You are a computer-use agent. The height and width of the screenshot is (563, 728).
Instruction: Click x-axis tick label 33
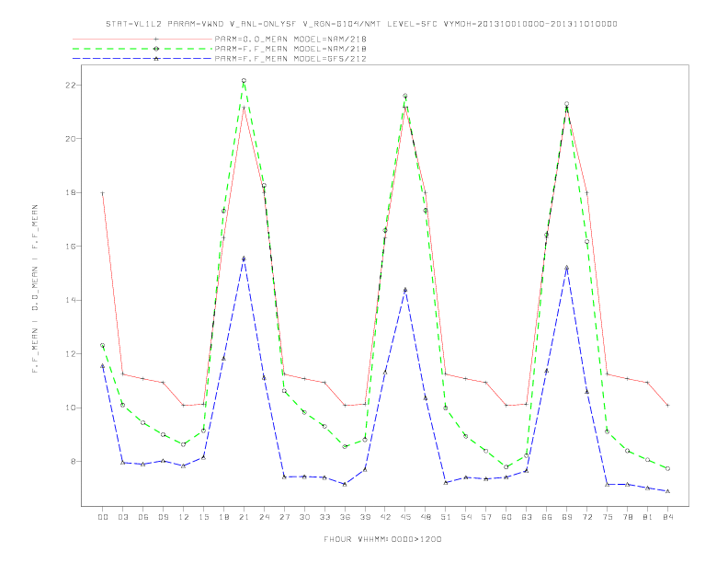(324, 517)
